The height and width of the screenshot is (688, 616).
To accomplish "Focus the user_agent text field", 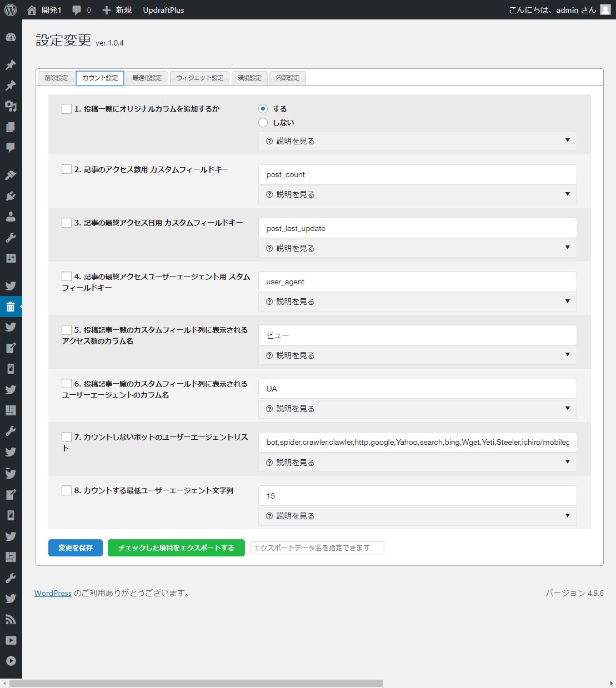I will tap(418, 282).
